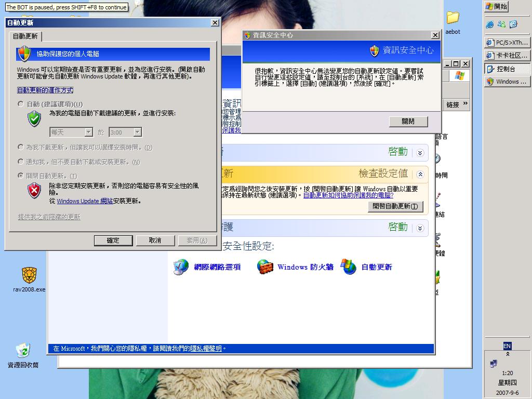532x399 pixels.
Task: Select the 資源回收筒 recycle bin icon
Action: (x=23, y=350)
